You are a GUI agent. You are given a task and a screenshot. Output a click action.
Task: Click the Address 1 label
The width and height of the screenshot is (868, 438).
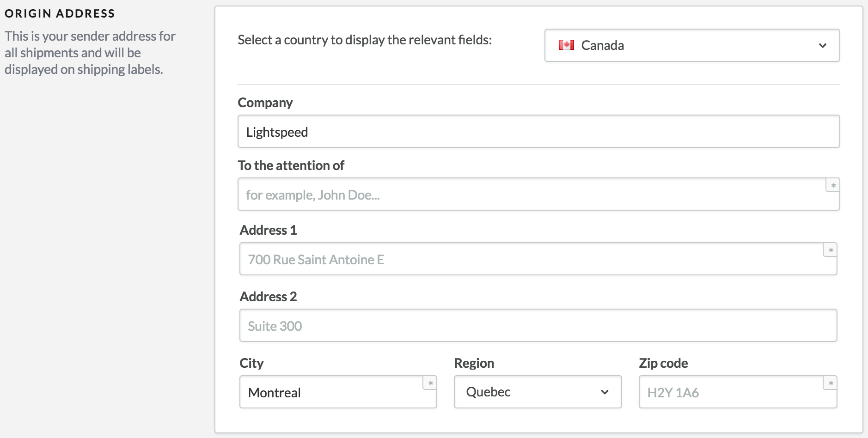[x=268, y=230]
